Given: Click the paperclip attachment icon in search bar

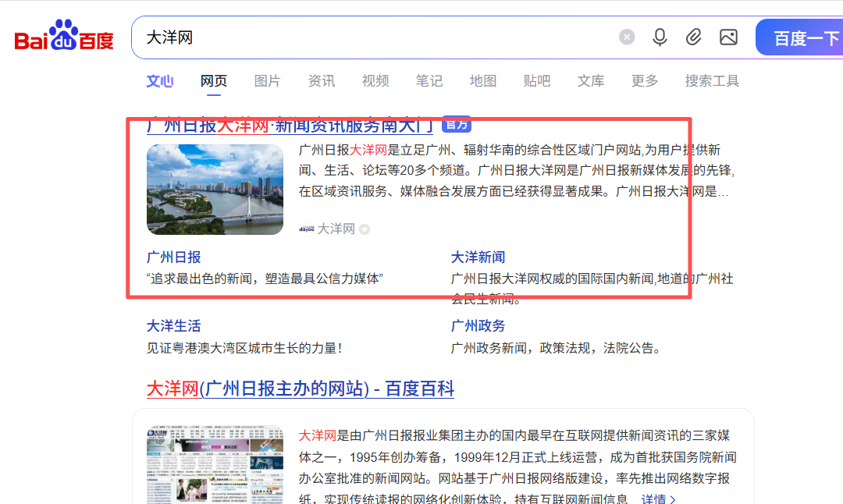Looking at the screenshot, I should (x=694, y=37).
